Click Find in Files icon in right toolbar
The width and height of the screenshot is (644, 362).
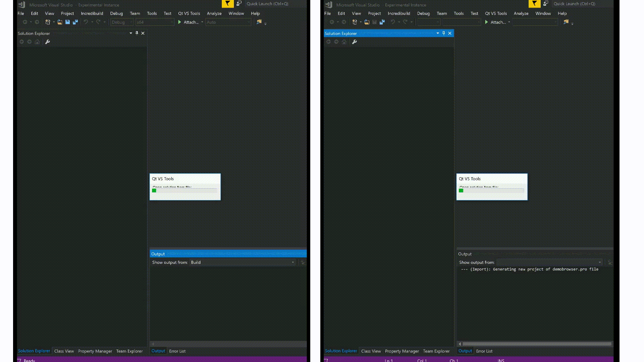point(566,22)
